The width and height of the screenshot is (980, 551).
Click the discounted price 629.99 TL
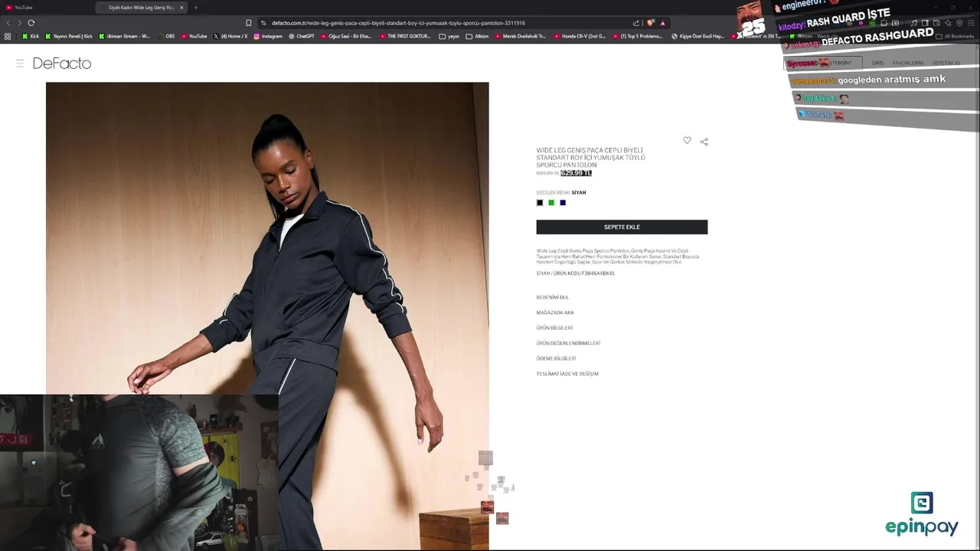(577, 173)
